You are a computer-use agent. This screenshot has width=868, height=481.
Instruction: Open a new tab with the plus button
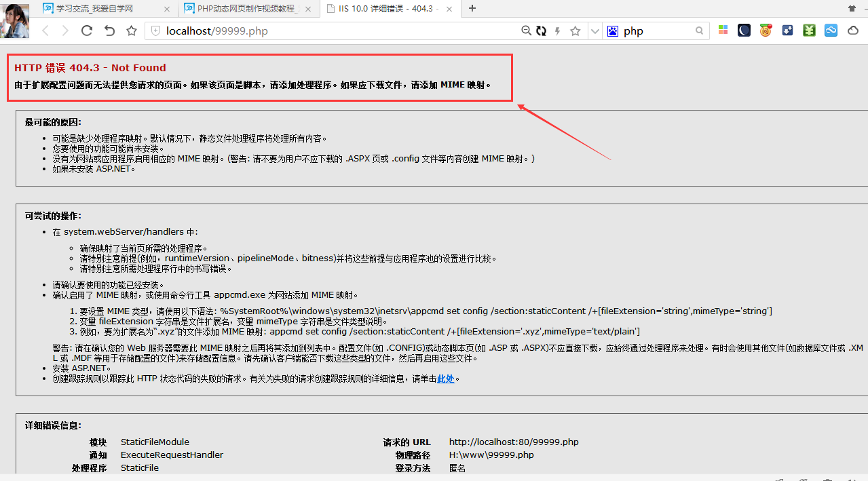[x=472, y=8]
